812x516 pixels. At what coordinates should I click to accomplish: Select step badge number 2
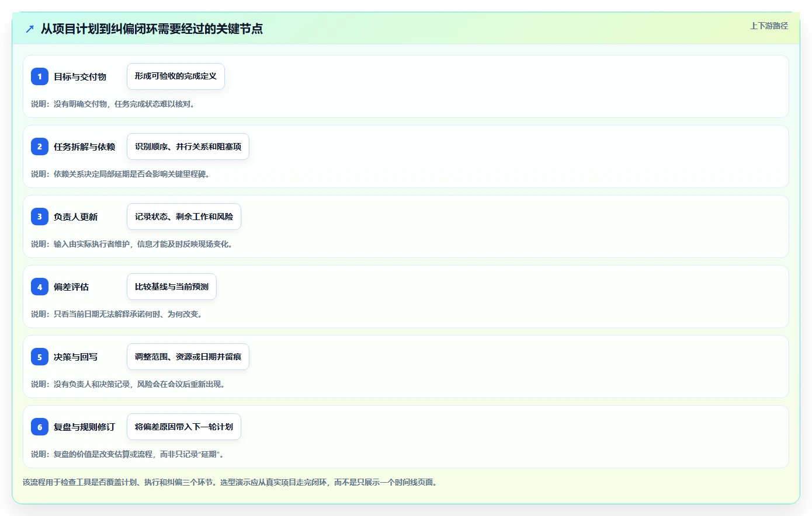point(40,147)
